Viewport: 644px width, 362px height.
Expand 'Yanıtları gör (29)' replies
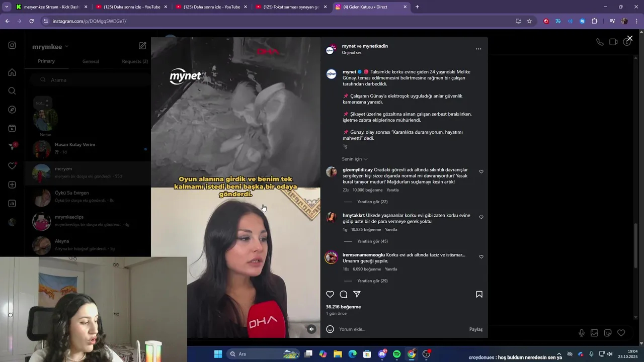tap(372, 281)
